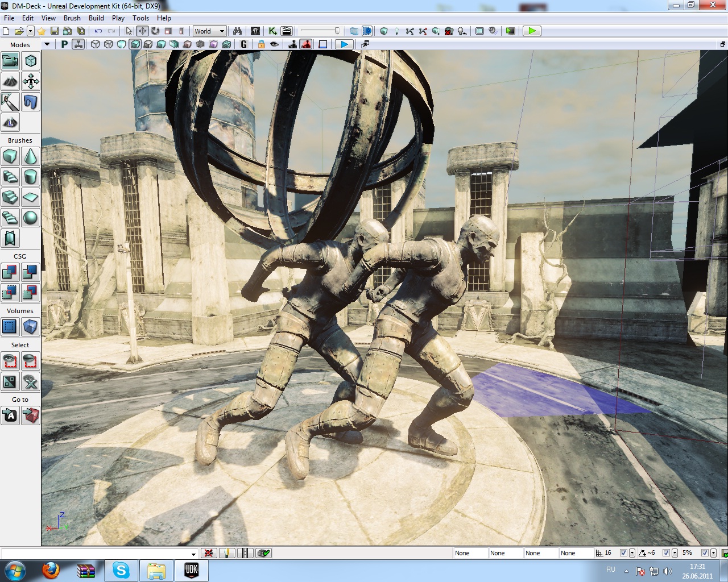The width and height of the screenshot is (728, 582).
Task: Open drag grid size dropdown near 16
Action: coord(632,553)
